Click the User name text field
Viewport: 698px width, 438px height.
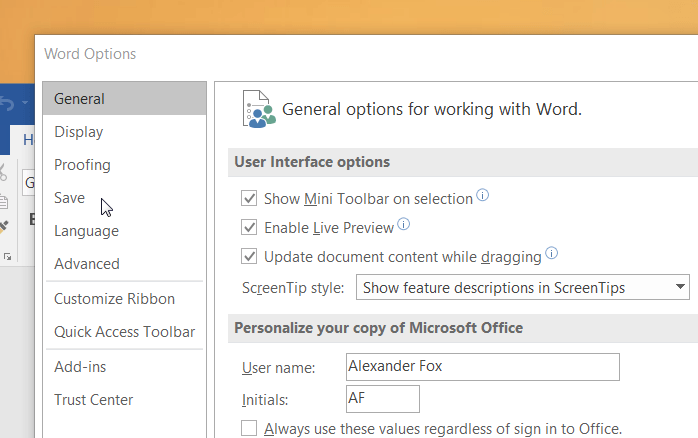[x=482, y=367]
